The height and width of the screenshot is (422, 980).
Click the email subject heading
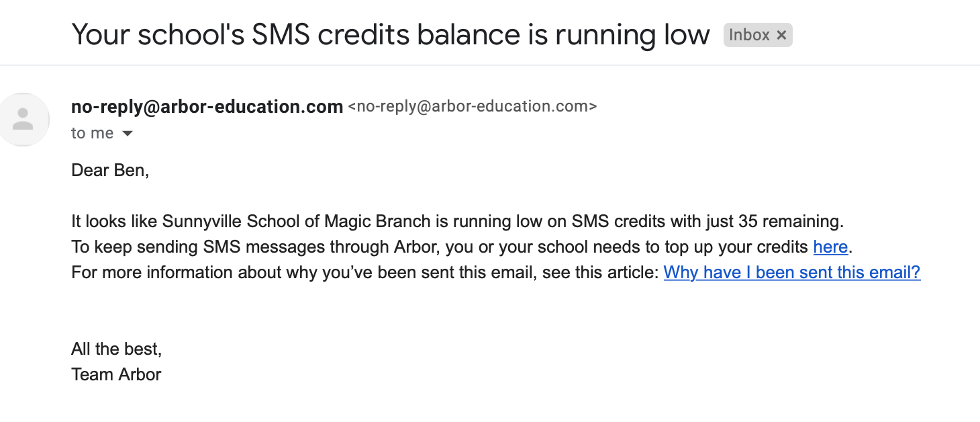(391, 34)
